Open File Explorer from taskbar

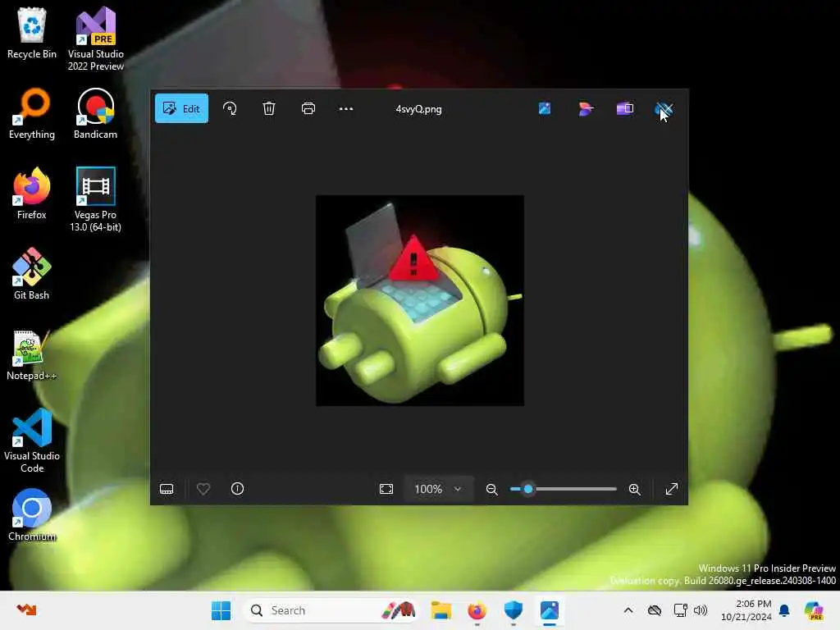[441, 610]
